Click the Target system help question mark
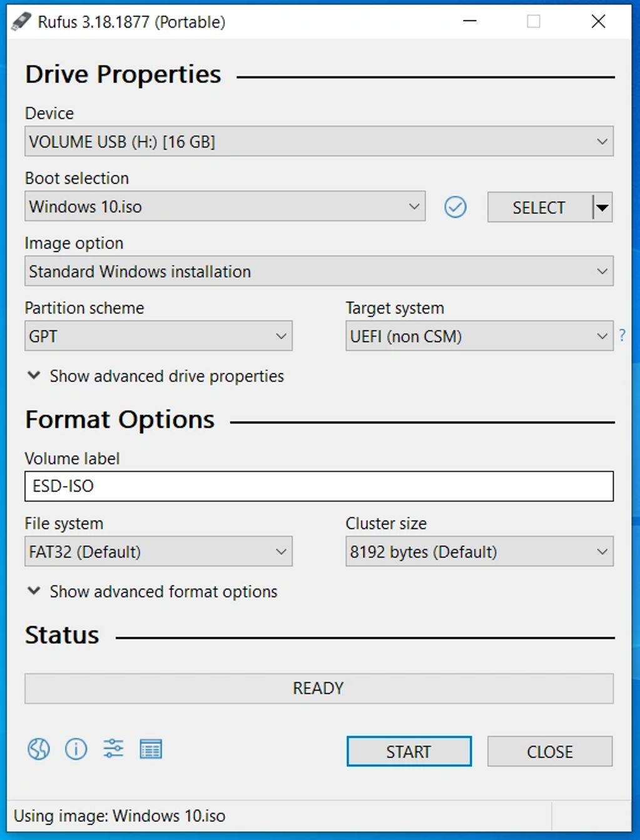 click(622, 336)
